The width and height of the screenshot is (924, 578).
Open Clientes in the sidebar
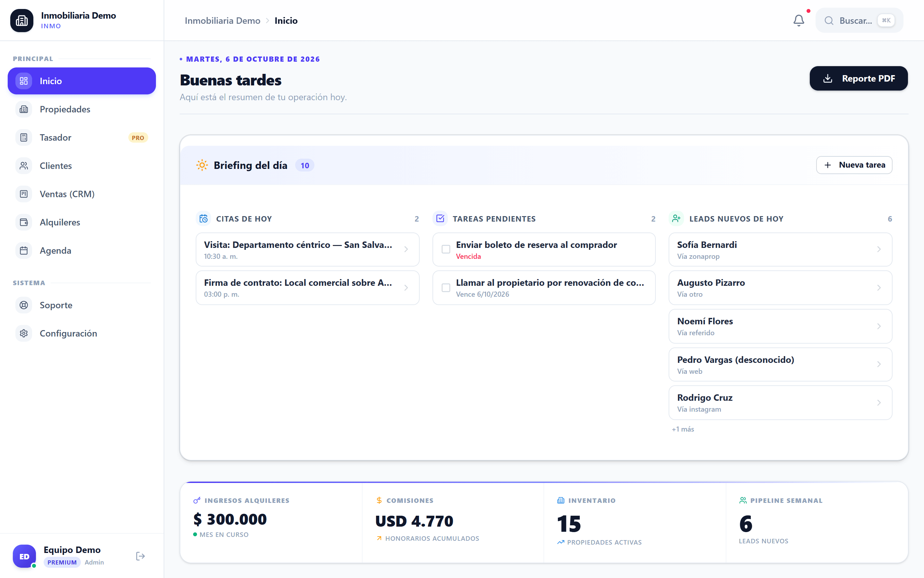[x=82, y=166]
